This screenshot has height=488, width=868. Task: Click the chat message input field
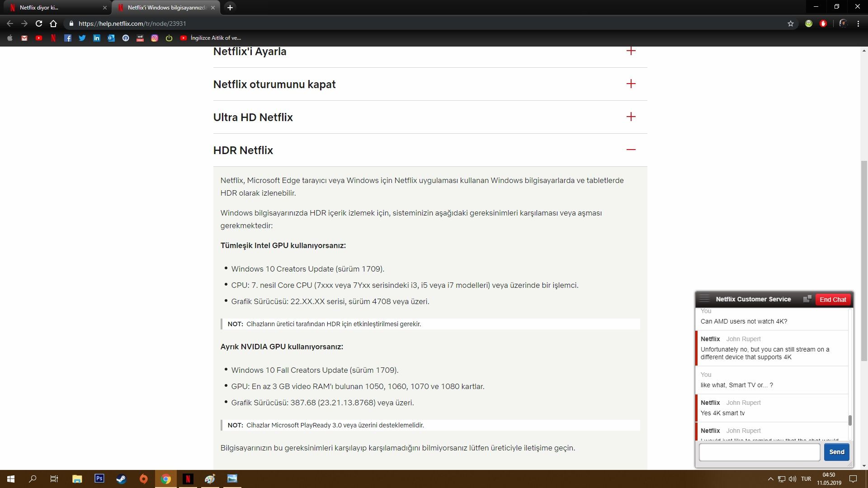[759, 452]
